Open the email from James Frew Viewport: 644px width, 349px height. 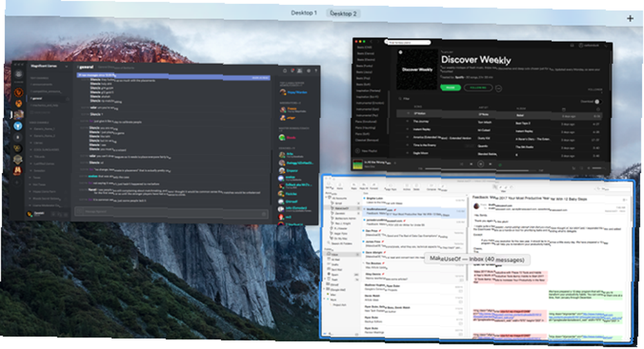coord(414,244)
